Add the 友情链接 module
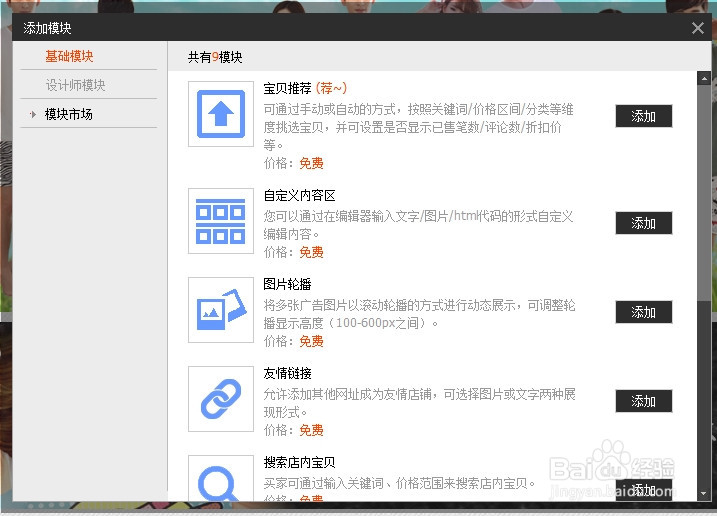The height and width of the screenshot is (516, 717). coord(644,401)
